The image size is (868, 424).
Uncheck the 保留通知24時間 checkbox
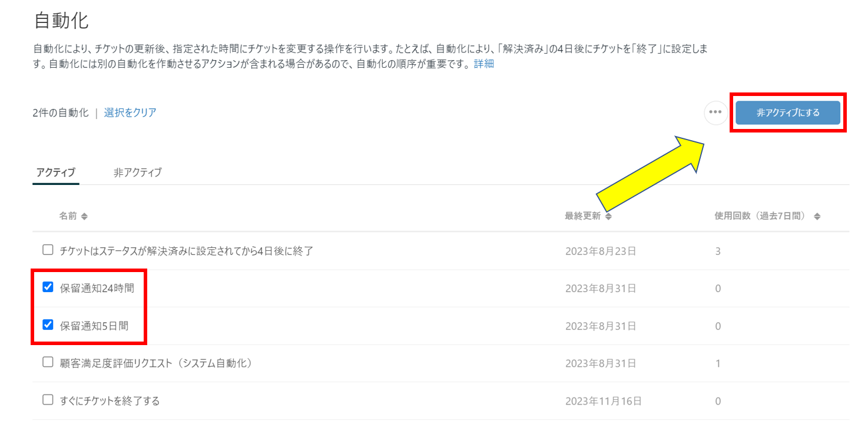pyautogui.click(x=48, y=287)
